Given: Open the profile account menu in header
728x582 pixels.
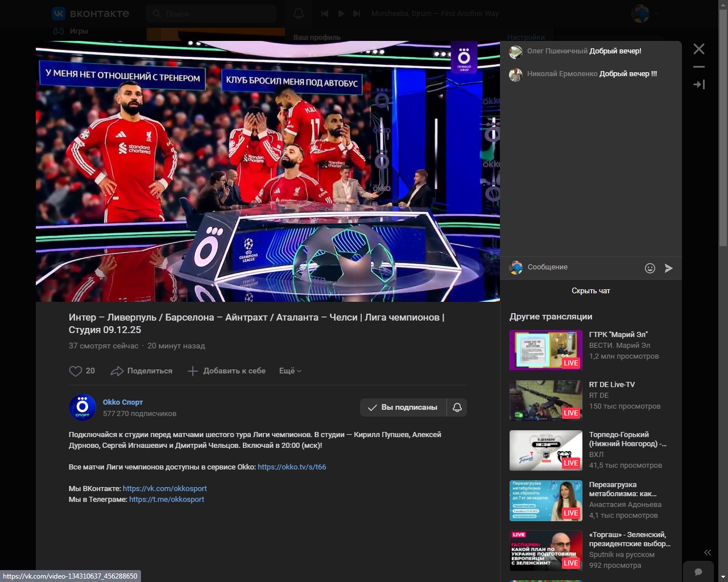Looking at the screenshot, I should tap(645, 14).
